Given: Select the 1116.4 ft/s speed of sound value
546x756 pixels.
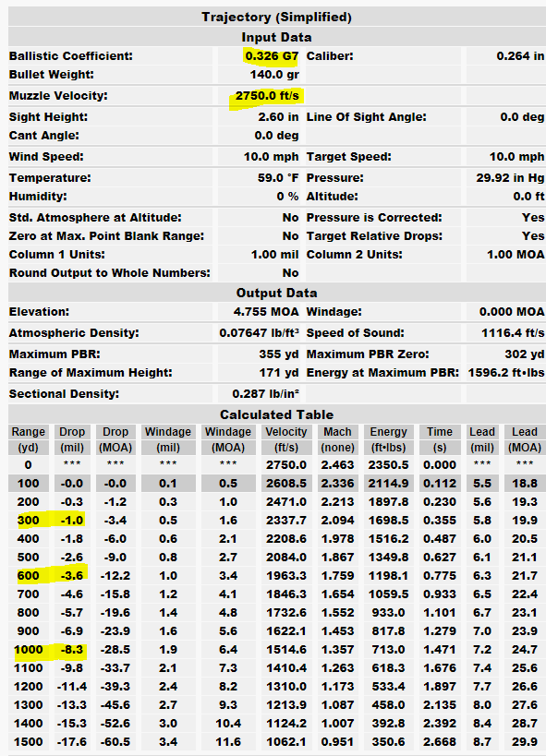Looking at the screenshot, I should tap(513, 332).
